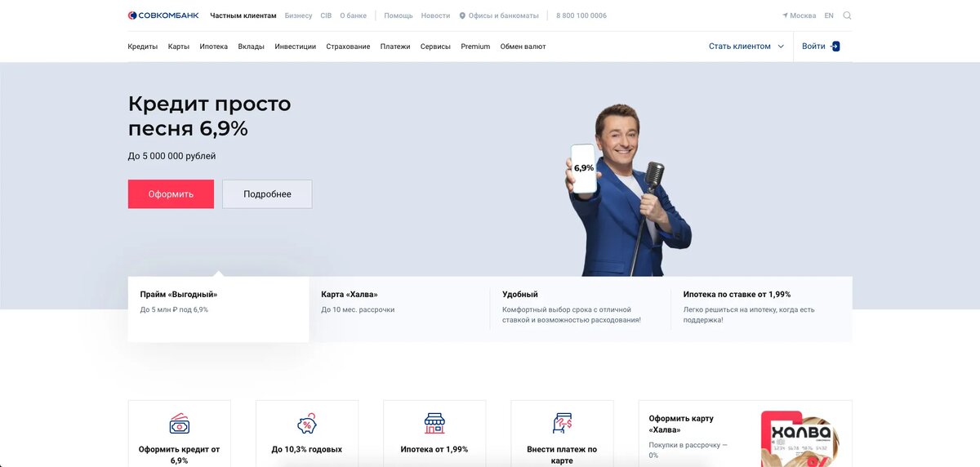The height and width of the screenshot is (467, 980).
Task: Expand the Стать клиентом dropdown
Action: [x=746, y=47]
